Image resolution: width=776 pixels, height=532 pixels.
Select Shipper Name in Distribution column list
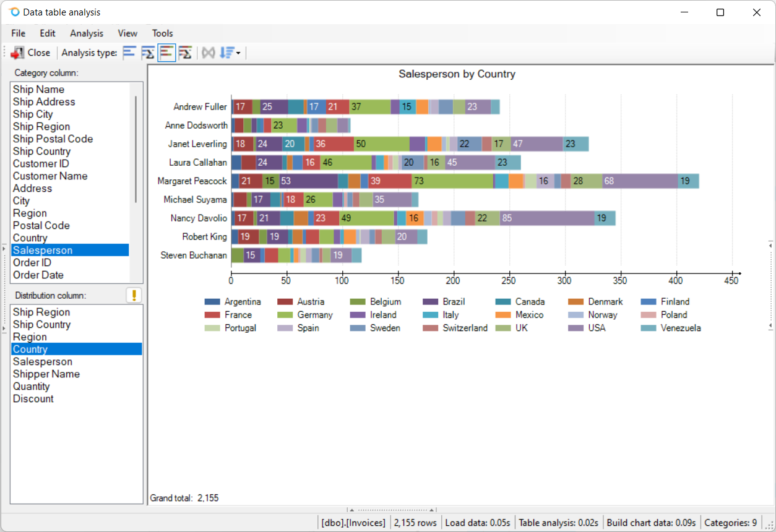tap(46, 374)
